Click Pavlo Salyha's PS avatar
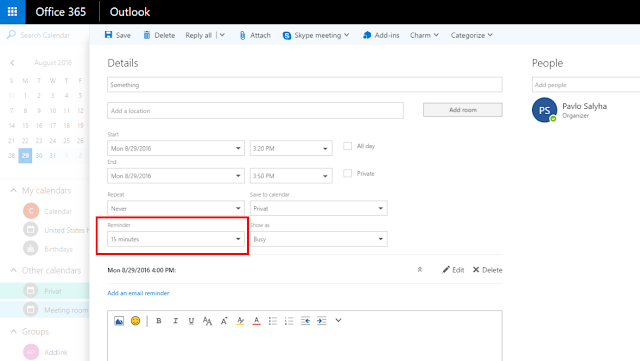This screenshot has height=361, width=640. coord(544,110)
